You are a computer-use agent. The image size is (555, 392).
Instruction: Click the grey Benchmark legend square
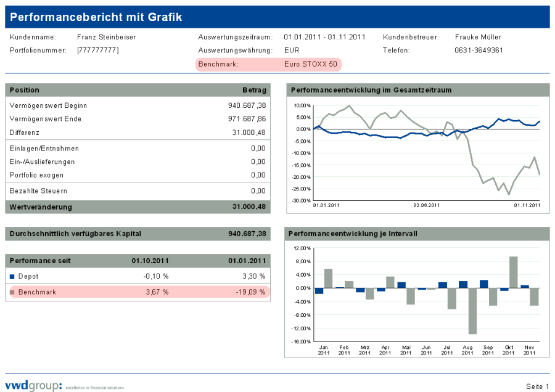[x=13, y=292]
